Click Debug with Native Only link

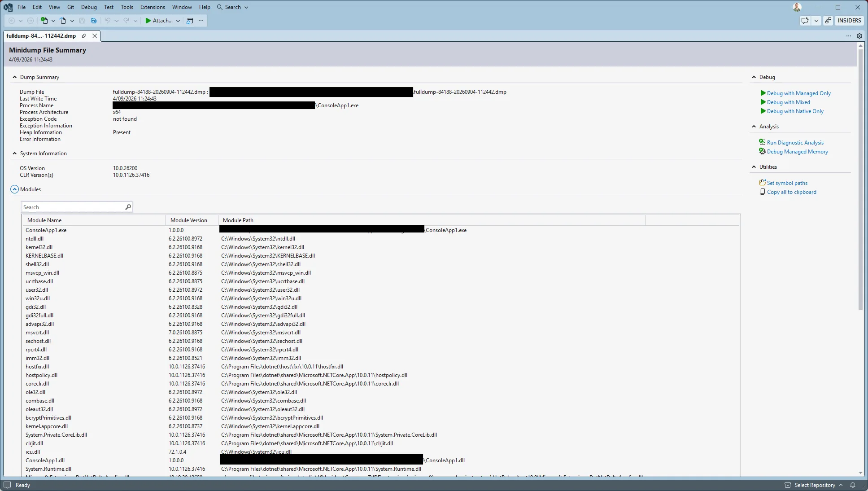795,111
